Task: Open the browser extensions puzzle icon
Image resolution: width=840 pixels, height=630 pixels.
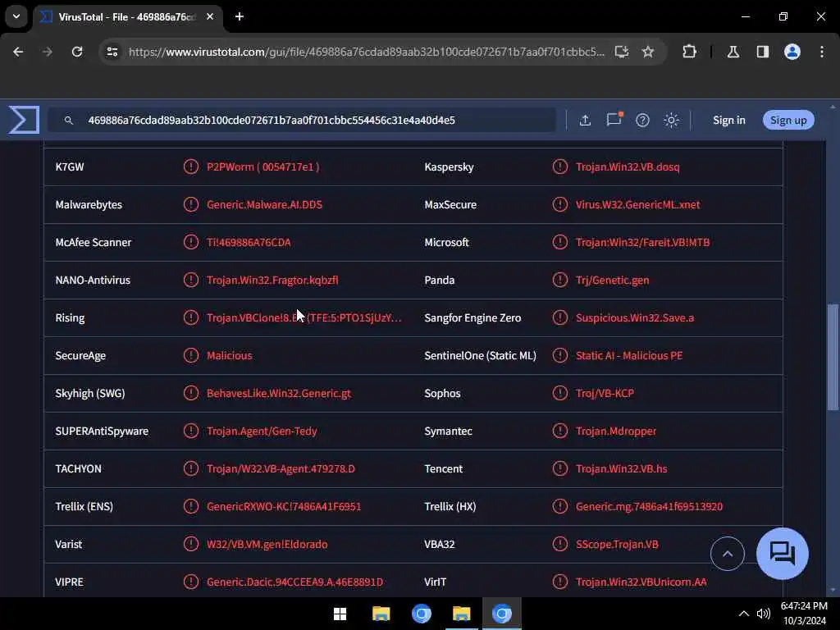Action: 689,52
